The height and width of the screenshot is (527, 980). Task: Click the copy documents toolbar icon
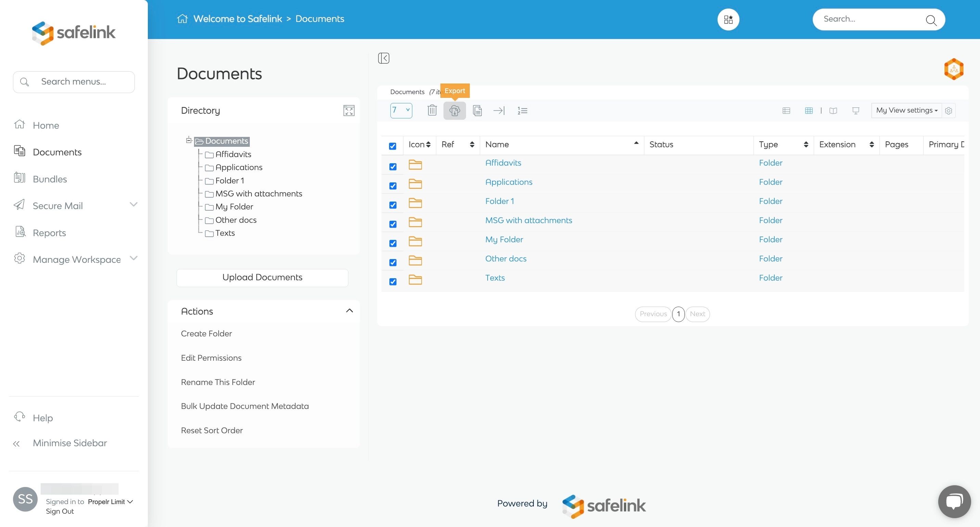tap(477, 111)
